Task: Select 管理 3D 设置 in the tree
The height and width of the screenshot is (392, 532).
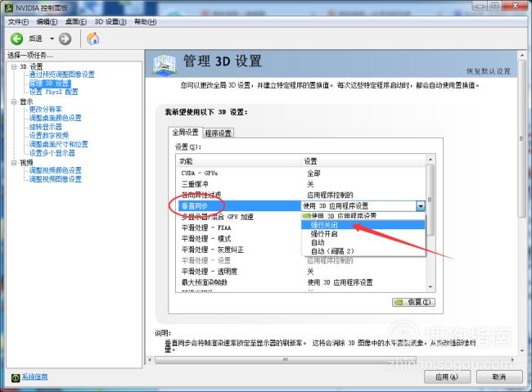Action: 50,83
